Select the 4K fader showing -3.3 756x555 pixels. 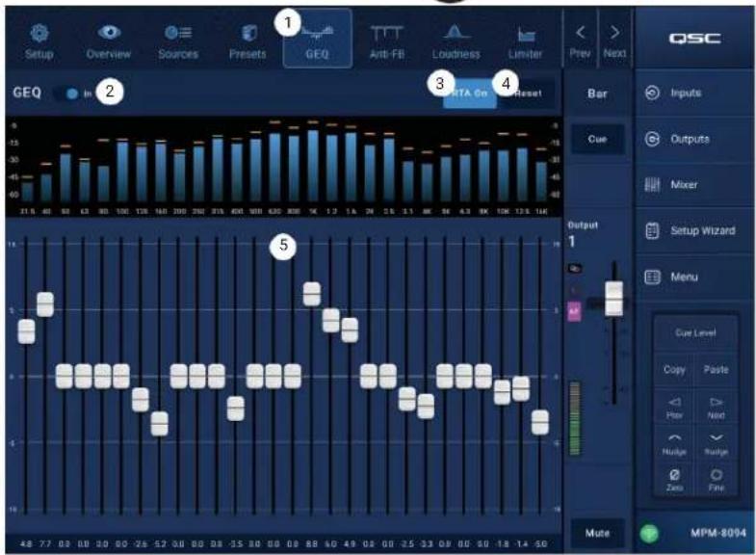(426, 406)
